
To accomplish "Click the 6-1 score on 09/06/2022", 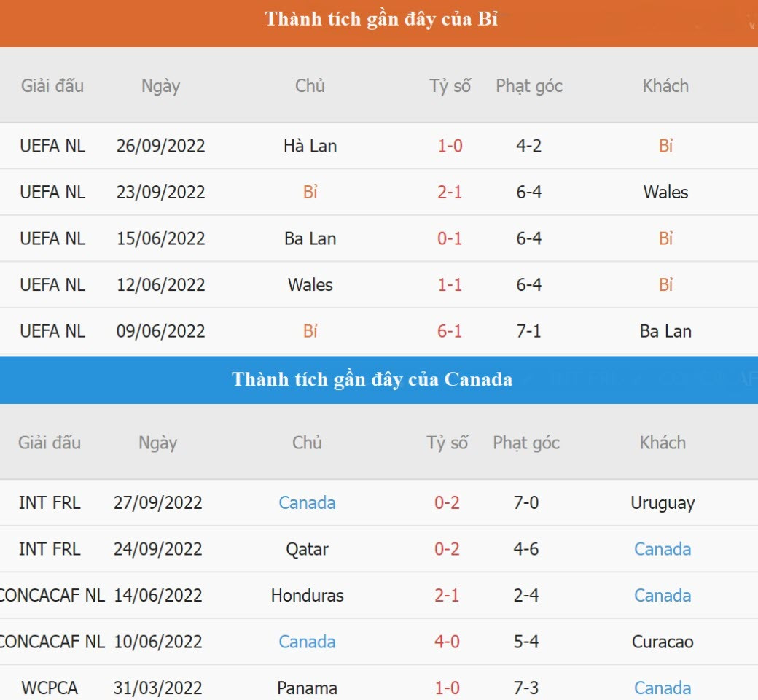I will tap(450, 331).
